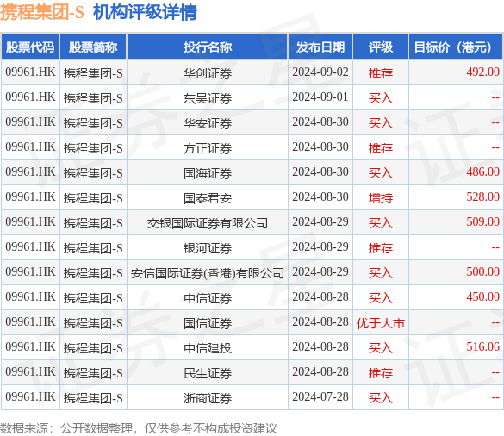Click target price 516.06 for 中信建投
Image resolution: width=504 pixels, height=436 pixels.
pyautogui.click(x=482, y=346)
